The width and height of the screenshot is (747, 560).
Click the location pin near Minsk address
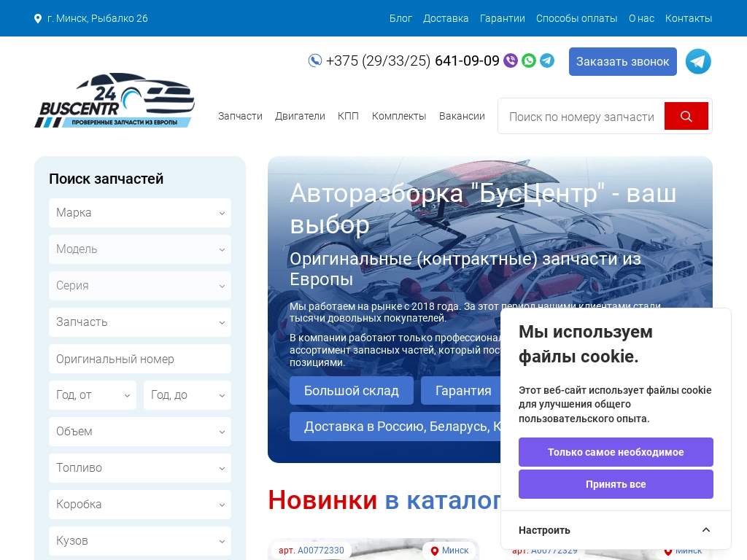pos(38,18)
